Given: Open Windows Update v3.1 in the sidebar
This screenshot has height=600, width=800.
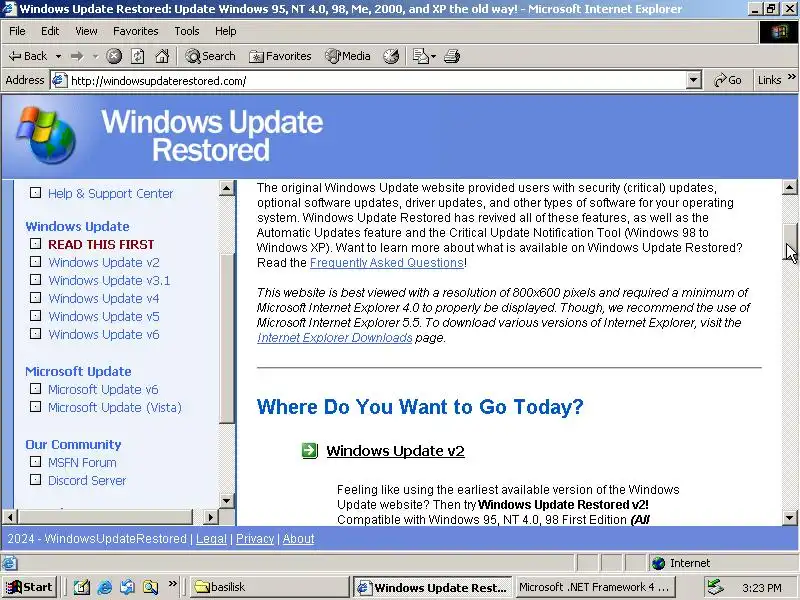Looking at the screenshot, I should click(x=109, y=281).
